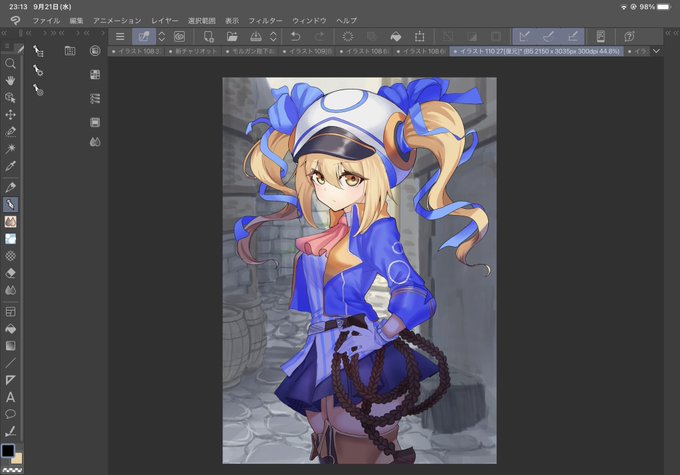Toggle Snap to Ruler
The width and height of the screenshot is (680, 475).
click(x=525, y=36)
